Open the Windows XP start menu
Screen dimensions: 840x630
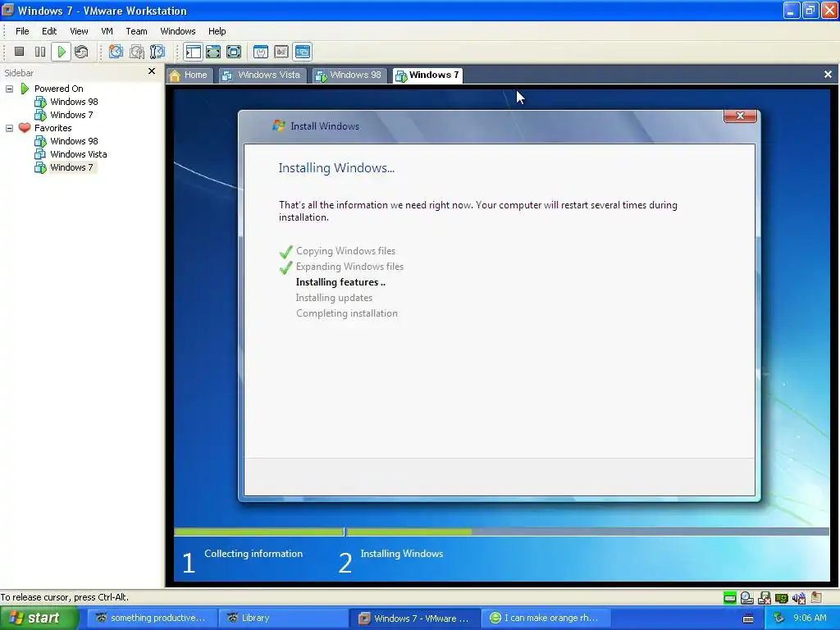[39, 618]
